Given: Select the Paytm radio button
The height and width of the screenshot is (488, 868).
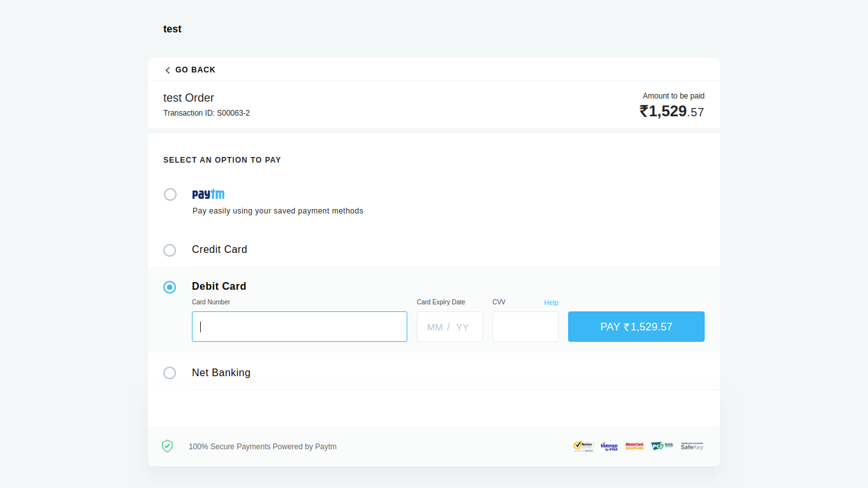Looking at the screenshot, I should click(170, 194).
